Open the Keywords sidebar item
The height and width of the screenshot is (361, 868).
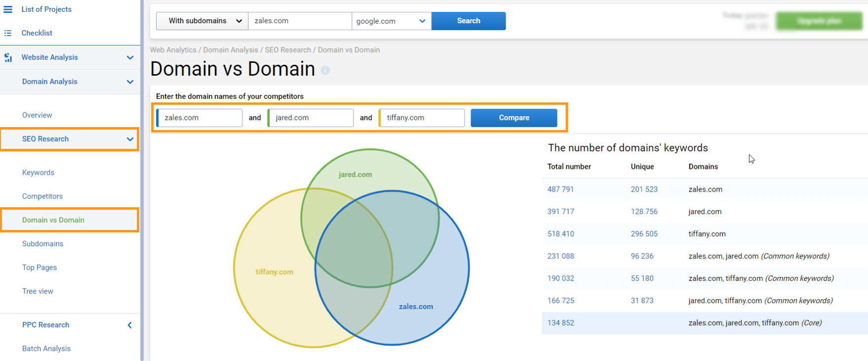[38, 172]
